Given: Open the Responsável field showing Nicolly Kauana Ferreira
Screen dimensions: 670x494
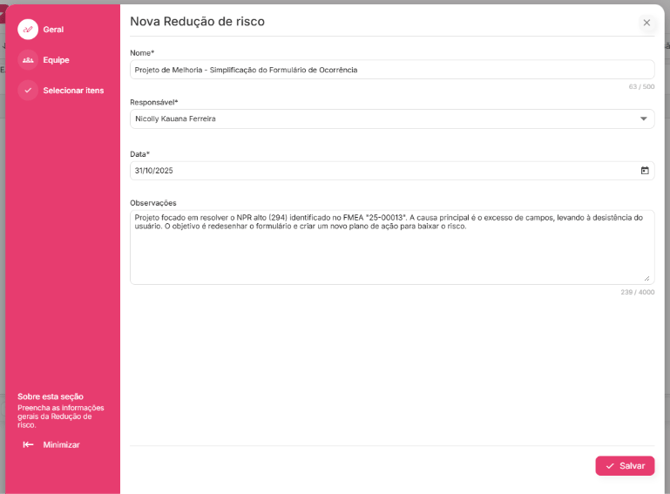Looking at the screenshot, I should [x=380, y=119].
